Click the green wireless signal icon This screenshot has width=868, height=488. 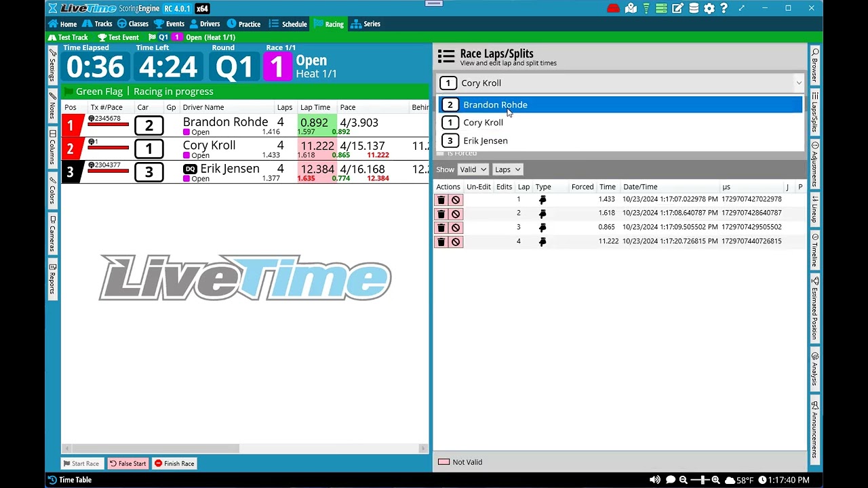(x=646, y=8)
